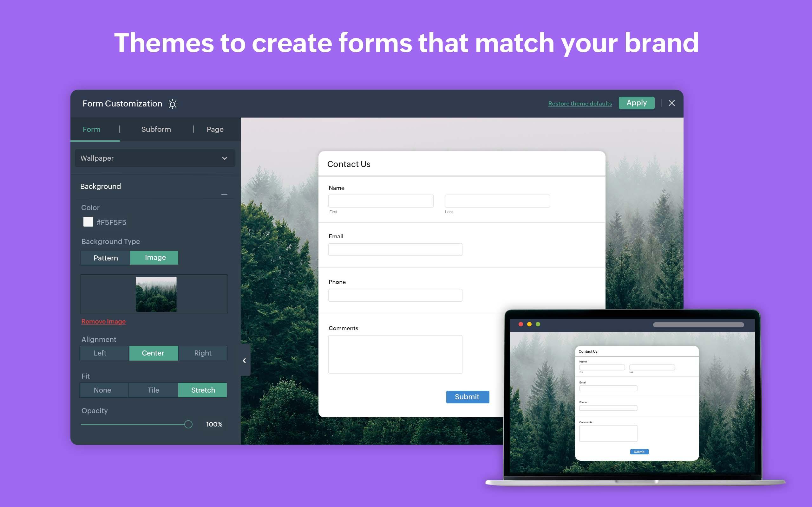
Task: Select the Image background type button
Action: (155, 257)
